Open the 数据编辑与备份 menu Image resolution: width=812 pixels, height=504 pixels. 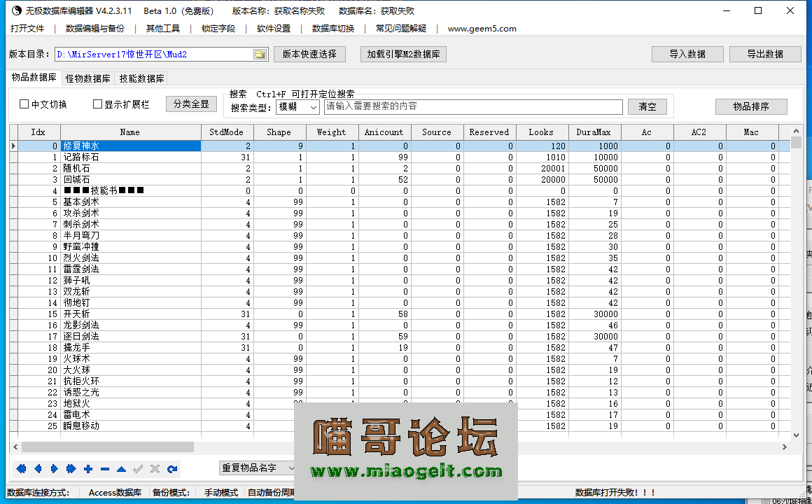pyautogui.click(x=95, y=29)
